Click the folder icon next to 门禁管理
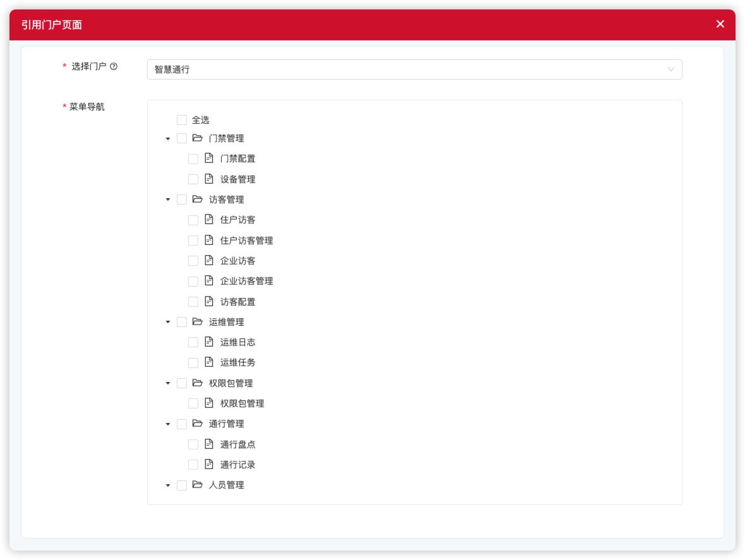This screenshot has width=745, height=560. pos(198,138)
